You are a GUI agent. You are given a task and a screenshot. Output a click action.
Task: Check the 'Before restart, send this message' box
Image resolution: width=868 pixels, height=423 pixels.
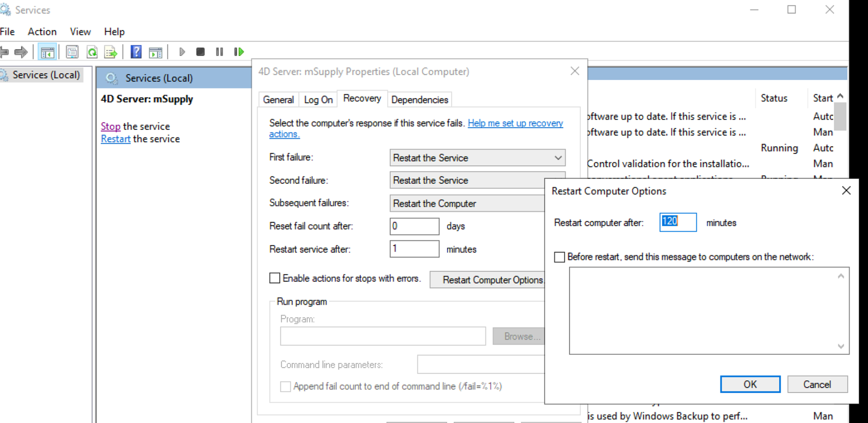coord(560,257)
